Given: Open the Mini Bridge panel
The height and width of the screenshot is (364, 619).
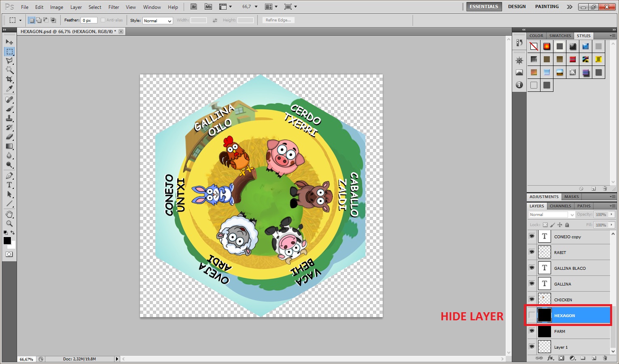Looking at the screenshot, I should [208, 7].
